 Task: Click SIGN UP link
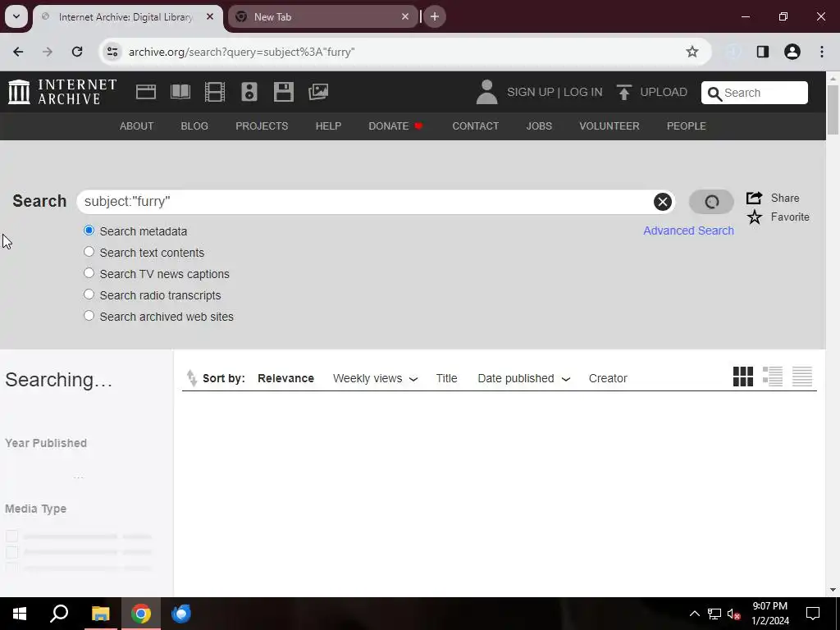pos(531,92)
